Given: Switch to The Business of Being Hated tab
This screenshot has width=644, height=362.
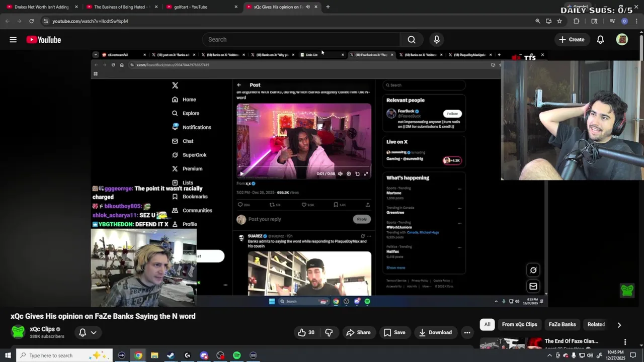Looking at the screenshot, I should pyautogui.click(x=121, y=7).
